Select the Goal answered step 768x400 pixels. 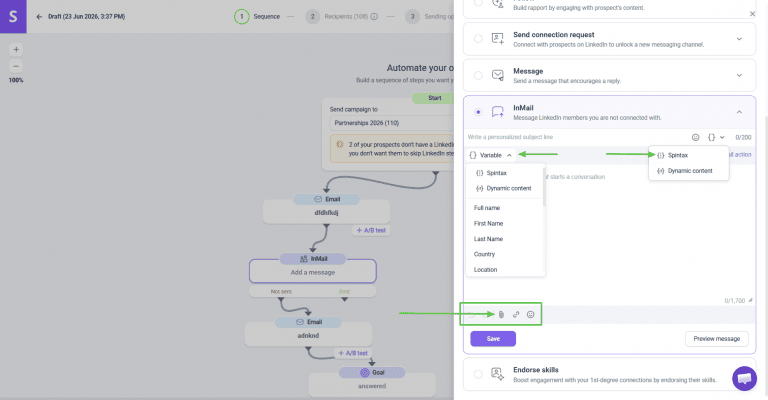372,384
